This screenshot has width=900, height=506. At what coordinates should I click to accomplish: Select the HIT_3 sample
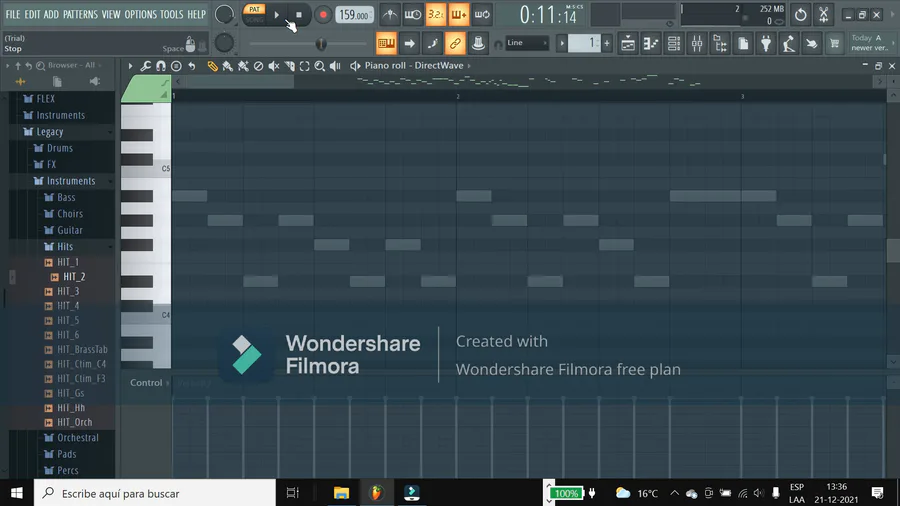pyautogui.click(x=68, y=291)
